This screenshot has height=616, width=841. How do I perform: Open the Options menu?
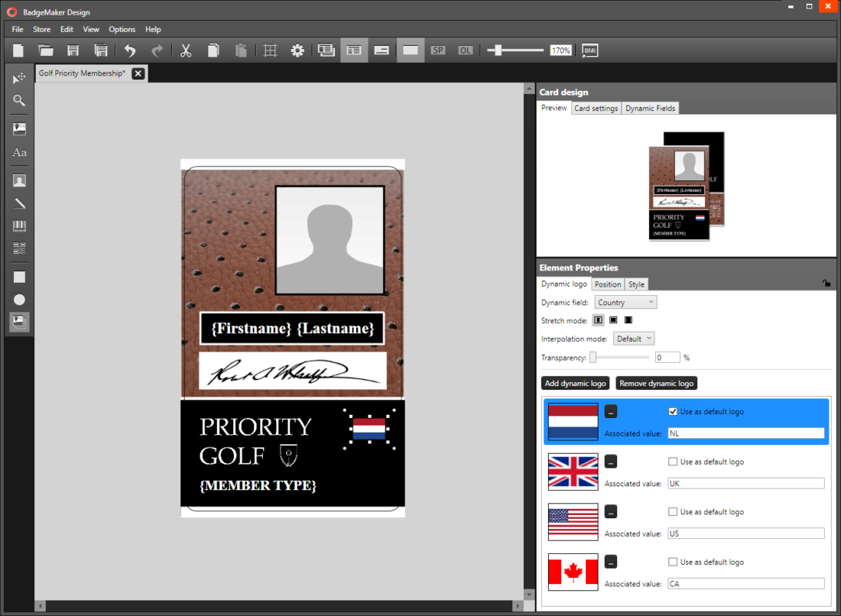pyautogui.click(x=122, y=29)
